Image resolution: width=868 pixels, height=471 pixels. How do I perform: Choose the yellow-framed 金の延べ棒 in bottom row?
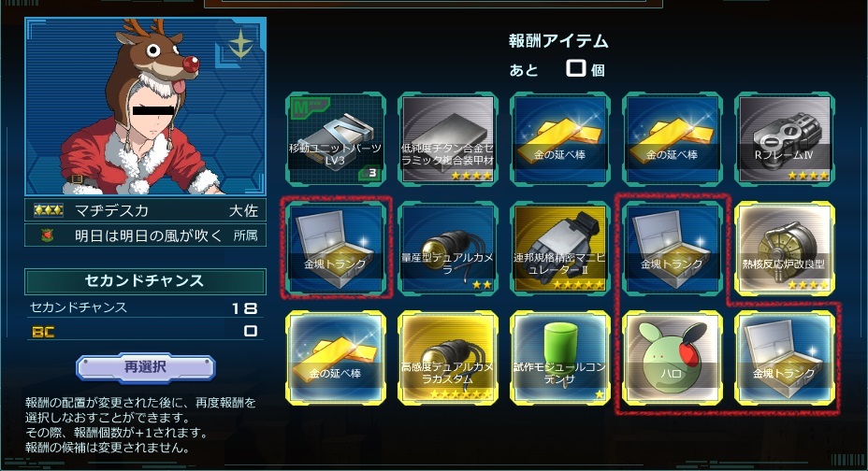[x=336, y=358]
